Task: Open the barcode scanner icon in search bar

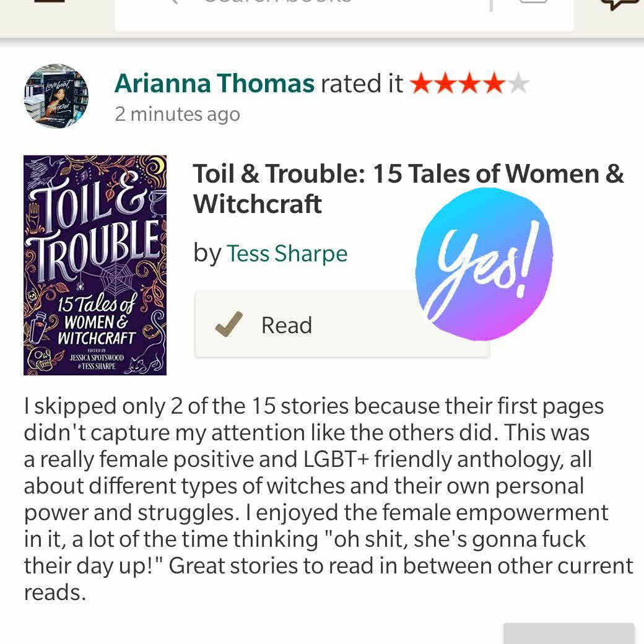Action: (533, 2)
